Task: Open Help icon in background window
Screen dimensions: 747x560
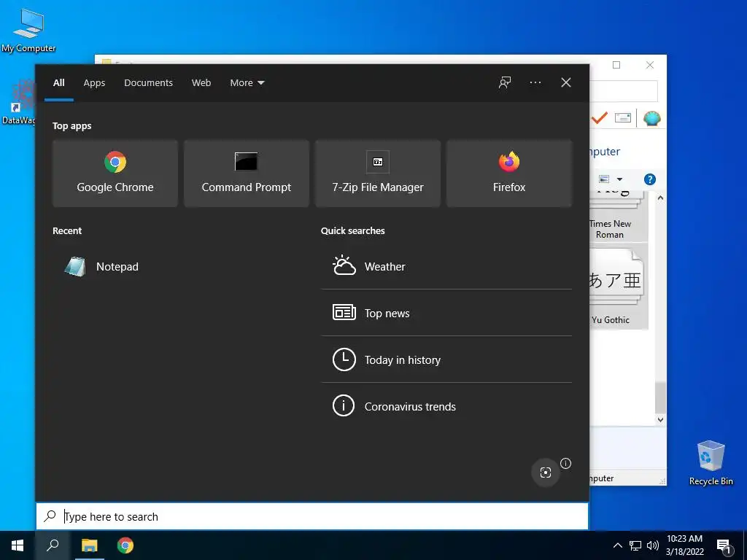Action: pos(650,179)
